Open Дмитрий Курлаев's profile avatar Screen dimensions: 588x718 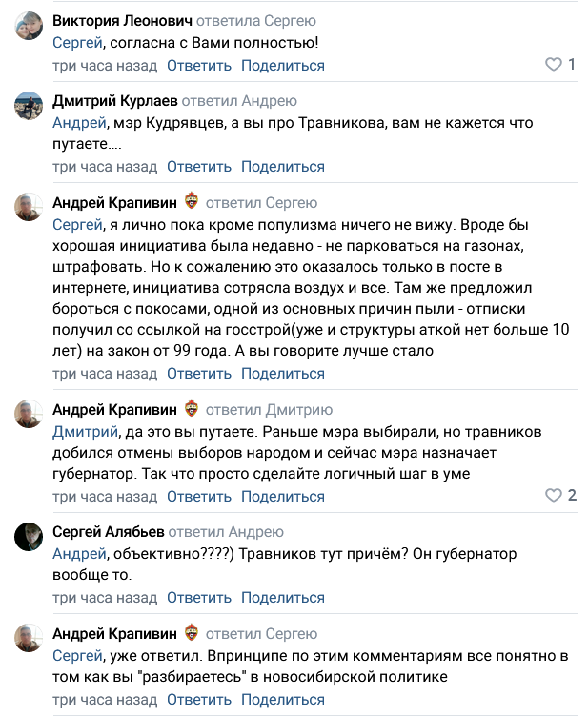(29, 107)
